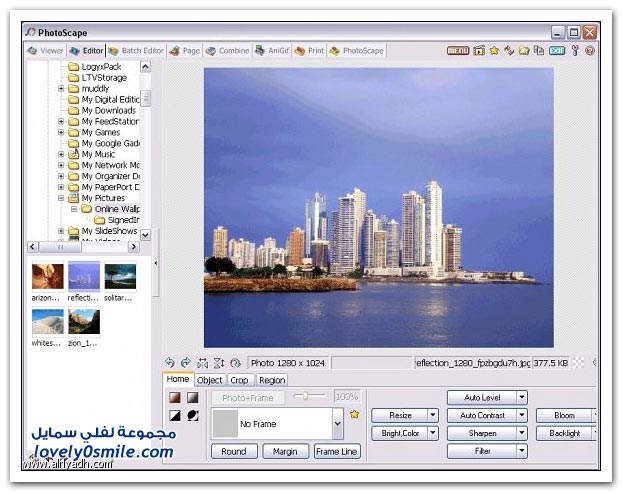Open the Sharpen dropdown arrow

coord(521,433)
